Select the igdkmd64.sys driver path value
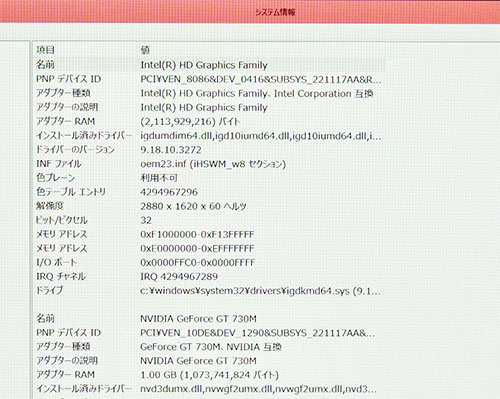This screenshot has height=399, width=500. (260, 291)
